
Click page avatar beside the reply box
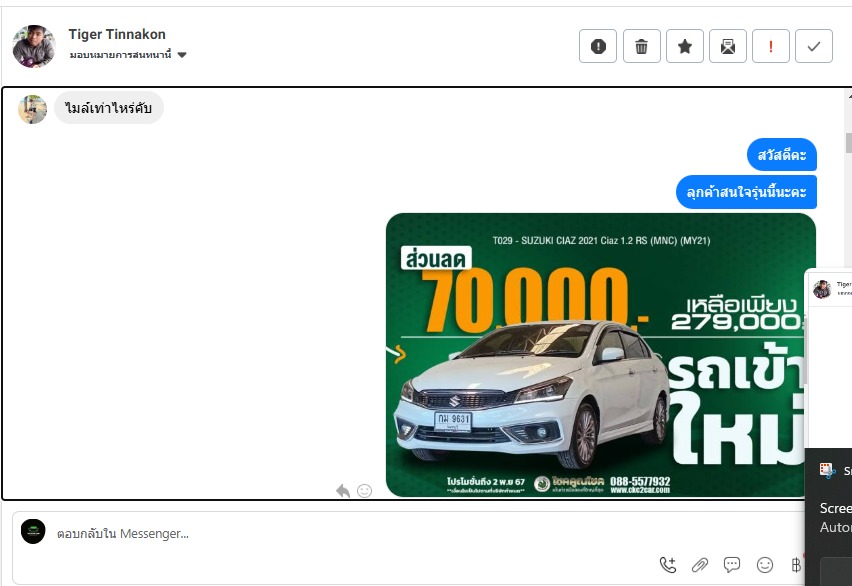click(33, 531)
